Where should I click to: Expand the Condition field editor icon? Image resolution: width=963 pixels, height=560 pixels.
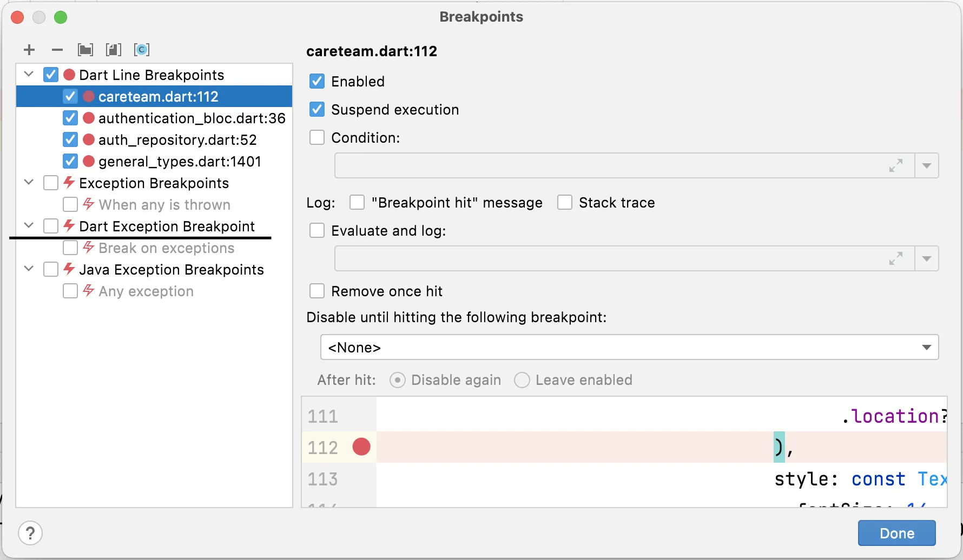pos(896,165)
